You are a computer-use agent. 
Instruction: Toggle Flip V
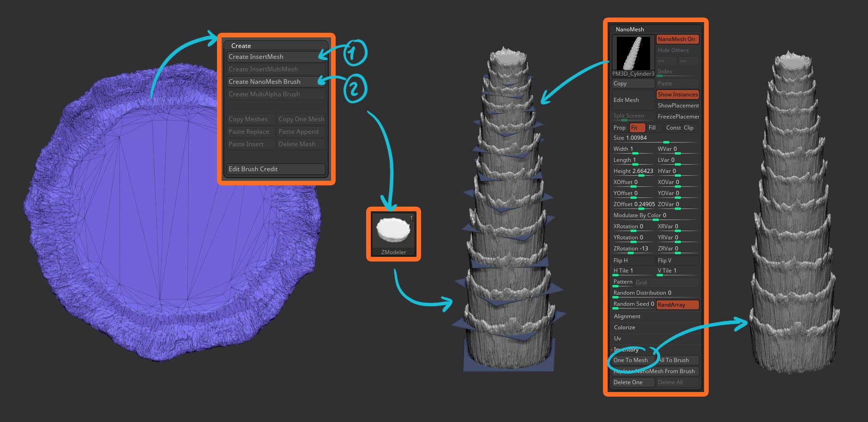click(677, 261)
